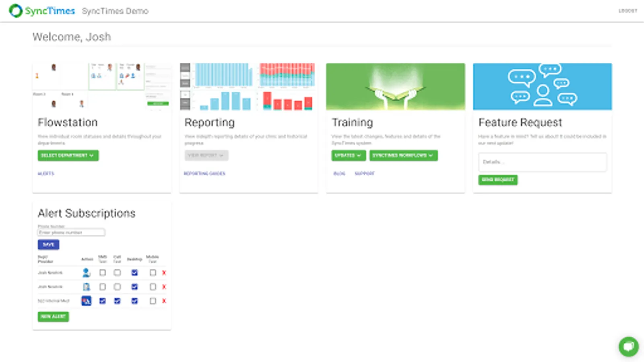Click the Flowstation card title

coord(68,122)
